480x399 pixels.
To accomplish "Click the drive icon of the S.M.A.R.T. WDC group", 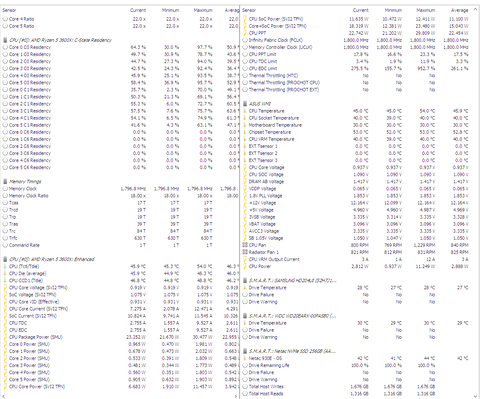I will pos(245,316).
